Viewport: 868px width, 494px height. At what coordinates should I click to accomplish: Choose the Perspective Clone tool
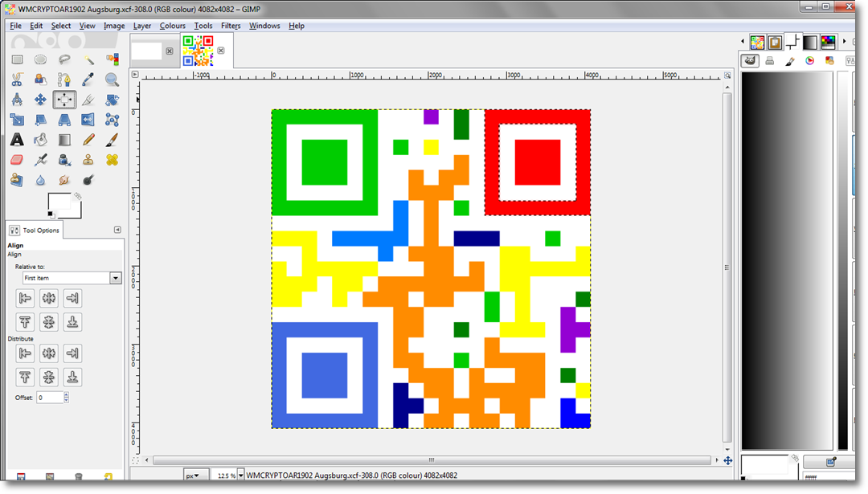click(x=17, y=180)
